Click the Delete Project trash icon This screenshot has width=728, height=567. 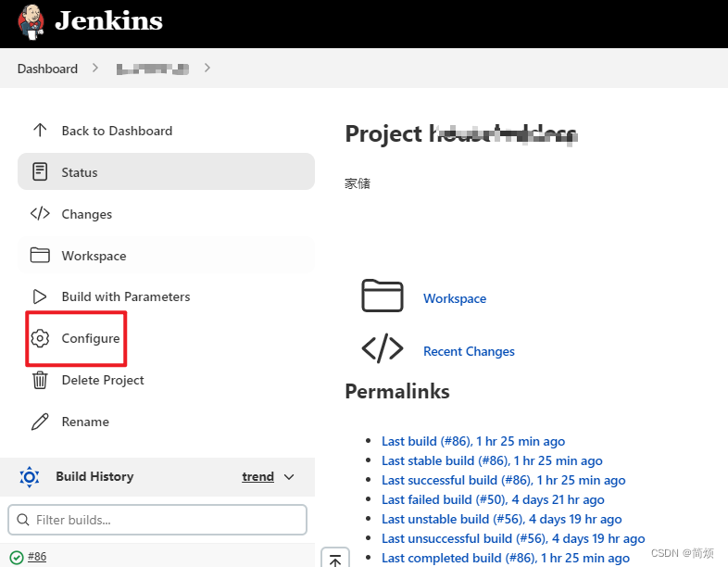point(40,380)
